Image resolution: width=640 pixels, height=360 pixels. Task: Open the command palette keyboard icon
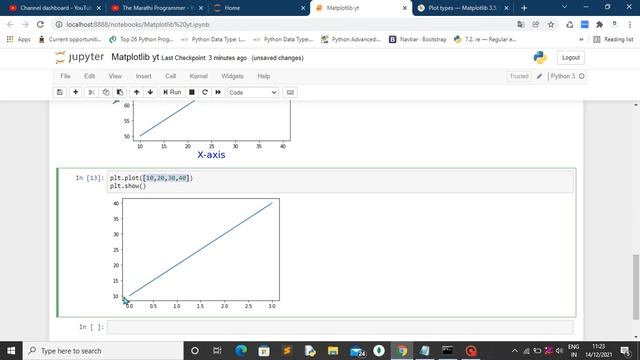[x=290, y=92]
